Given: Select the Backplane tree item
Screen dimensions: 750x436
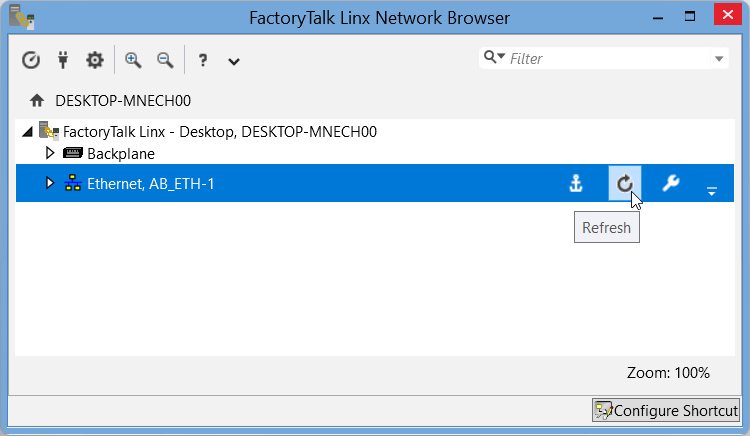Looking at the screenshot, I should tap(120, 154).
